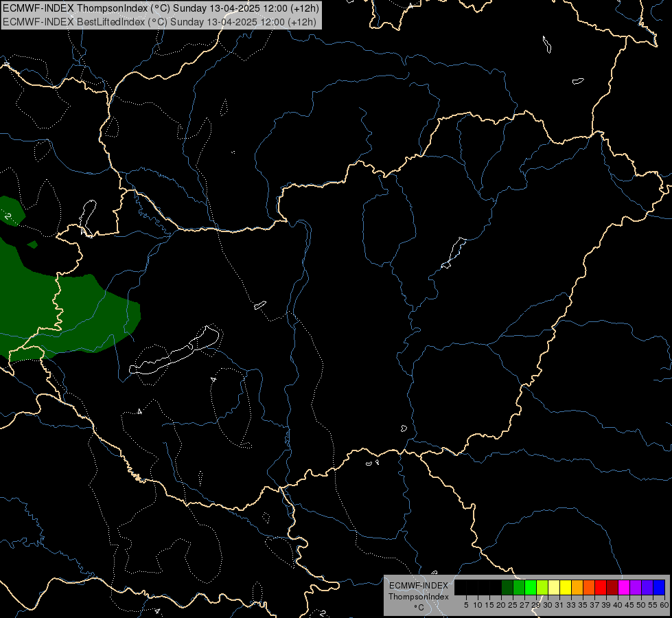Click the large elongated lake outline mid-map
The height and width of the screenshot is (618, 672).
(175, 352)
